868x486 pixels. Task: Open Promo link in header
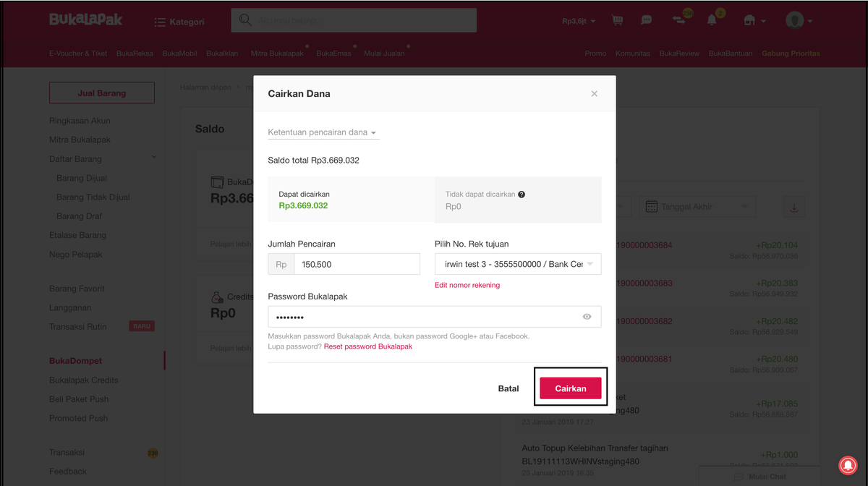click(595, 54)
